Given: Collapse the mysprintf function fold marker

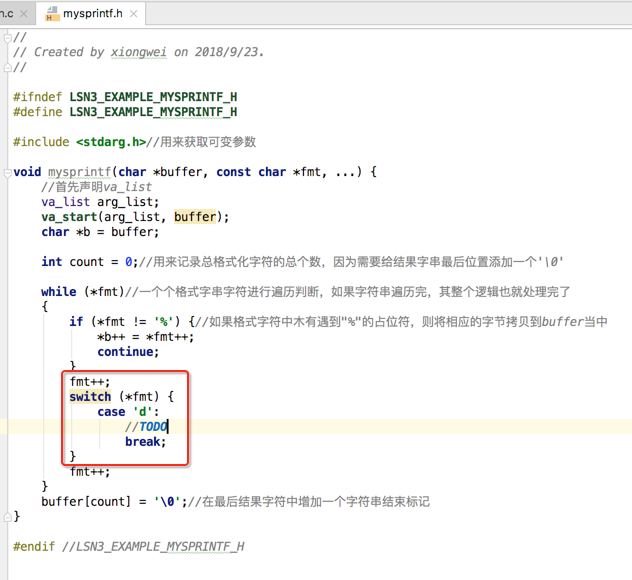Looking at the screenshot, I should [x=7, y=173].
